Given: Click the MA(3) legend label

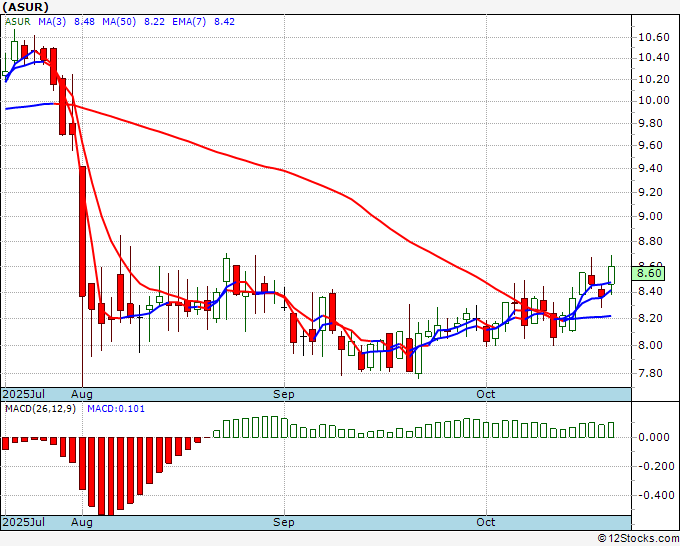Looking at the screenshot, I should tap(52, 22).
